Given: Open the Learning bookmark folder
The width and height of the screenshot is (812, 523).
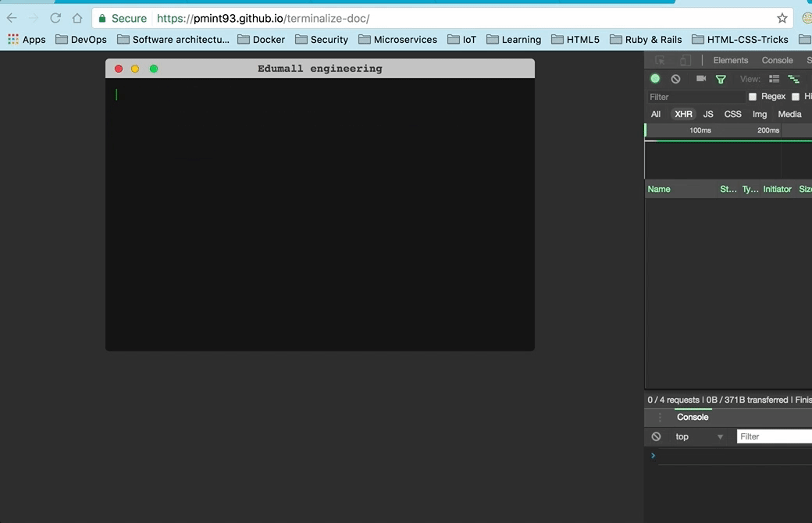Looking at the screenshot, I should (x=514, y=39).
